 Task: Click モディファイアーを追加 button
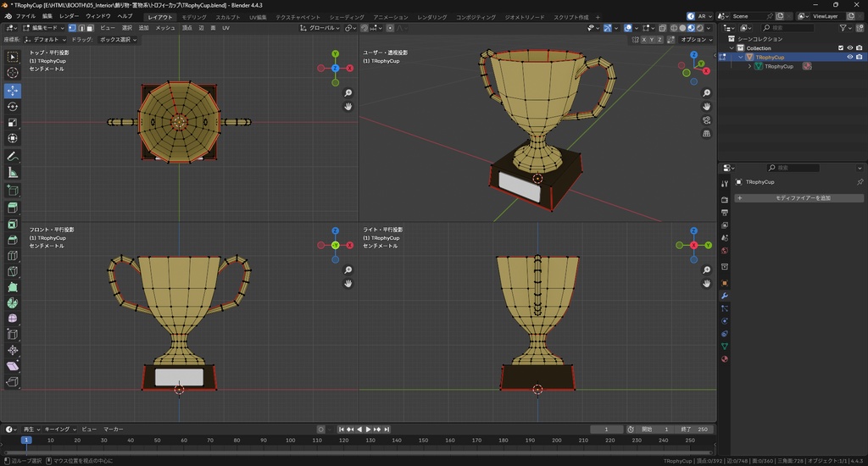(x=802, y=197)
